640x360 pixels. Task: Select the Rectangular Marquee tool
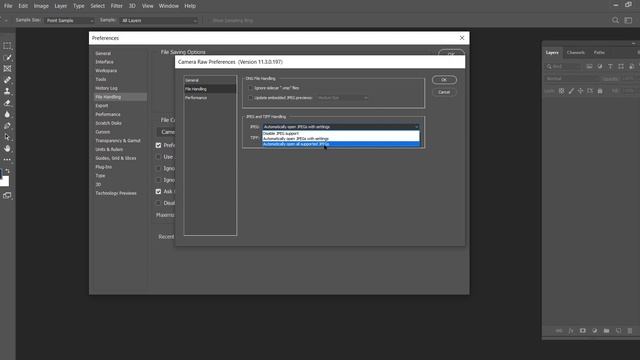[x=7, y=46]
